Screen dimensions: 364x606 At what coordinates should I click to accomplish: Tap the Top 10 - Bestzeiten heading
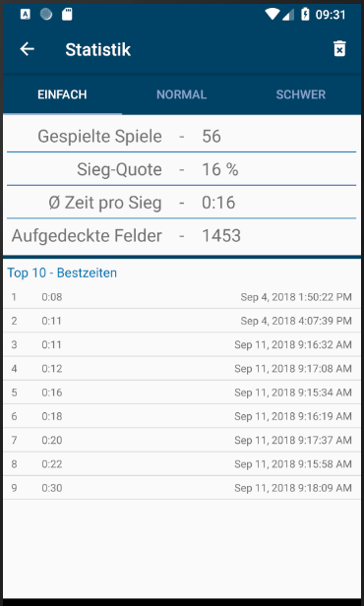[x=62, y=273]
